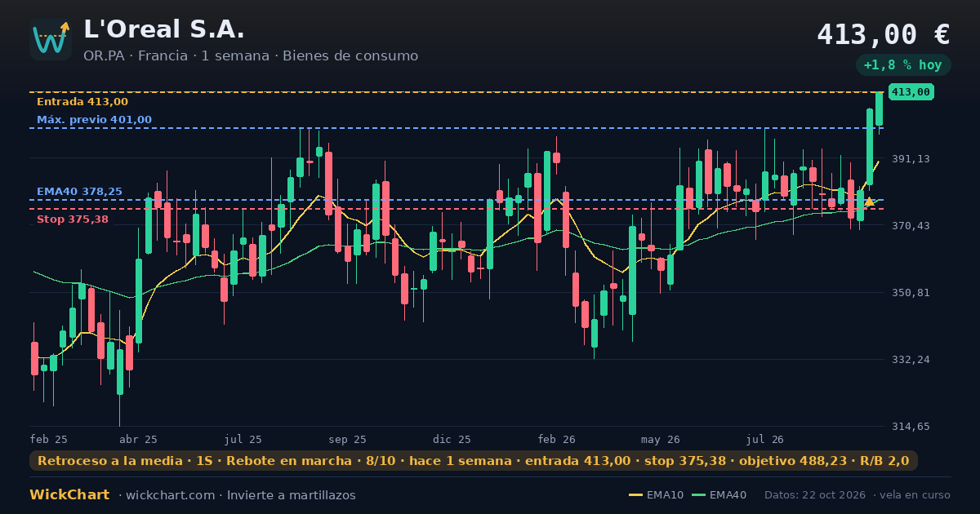Image resolution: width=980 pixels, height=514 pixels.
Task: Click the green 413,00 price tag
Action: pos(911,92)
